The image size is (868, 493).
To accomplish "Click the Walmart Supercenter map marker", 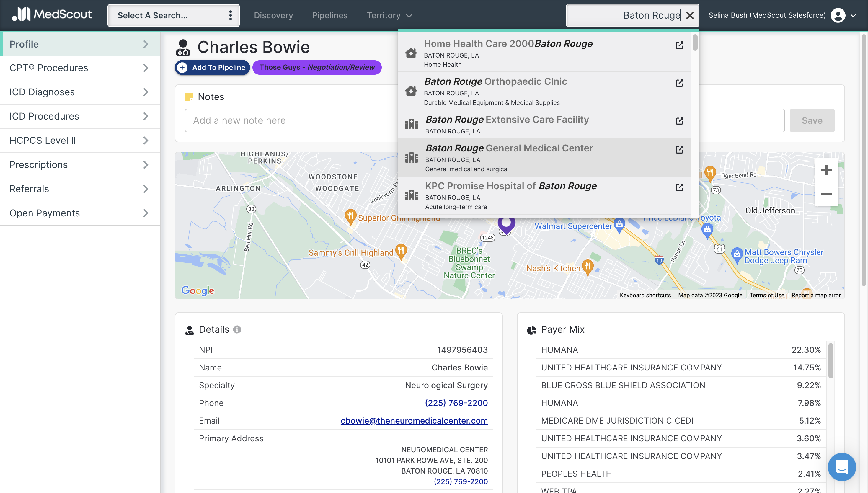I will pyautogui.click(x=619, y=225).
